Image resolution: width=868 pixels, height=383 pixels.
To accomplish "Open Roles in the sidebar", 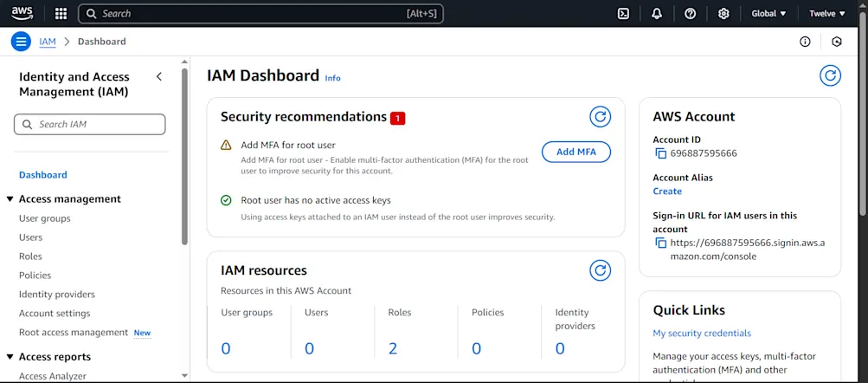I will [x=30, y=256].
